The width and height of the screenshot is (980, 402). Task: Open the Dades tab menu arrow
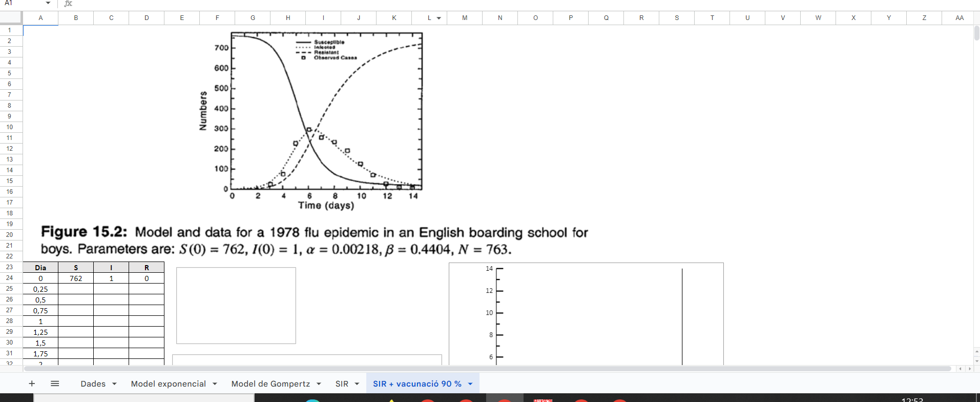[114, 384]
